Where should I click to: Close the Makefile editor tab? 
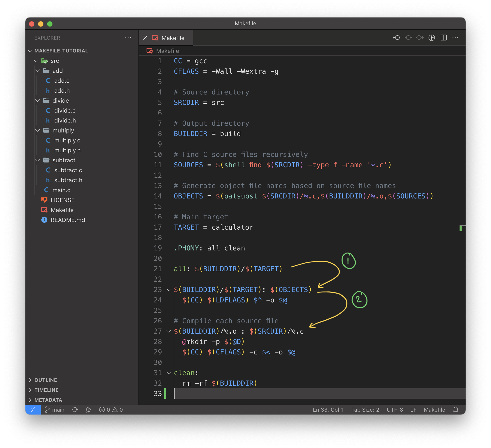[x=145, y=38]
